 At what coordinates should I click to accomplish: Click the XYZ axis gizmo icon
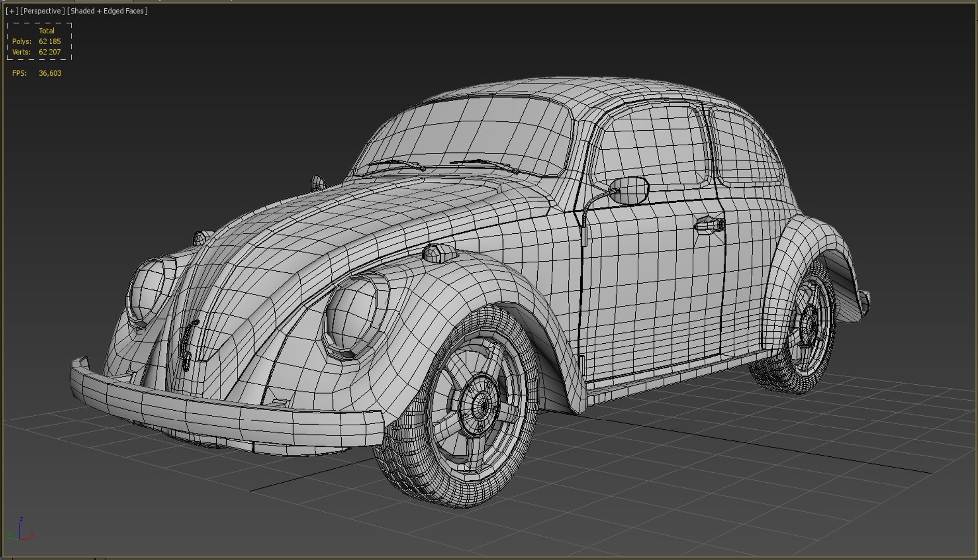click(x=21, y=530)
